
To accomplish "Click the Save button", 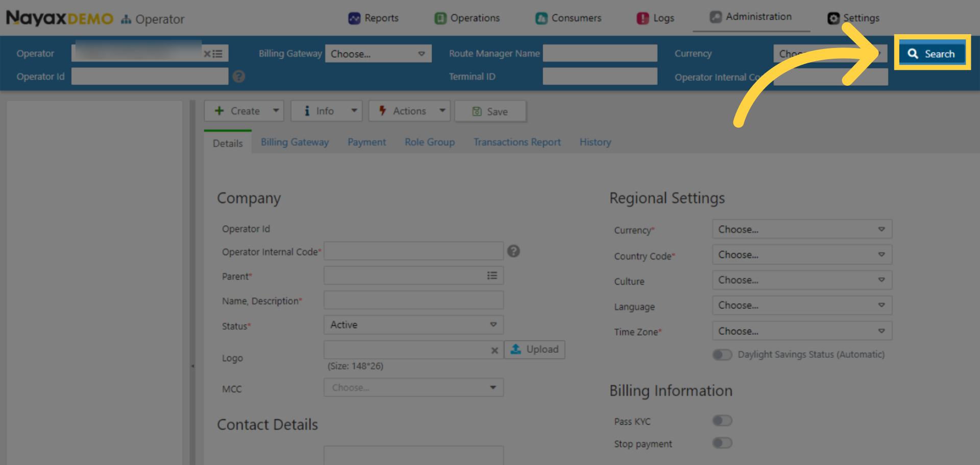I will click(x=491, y=111).
